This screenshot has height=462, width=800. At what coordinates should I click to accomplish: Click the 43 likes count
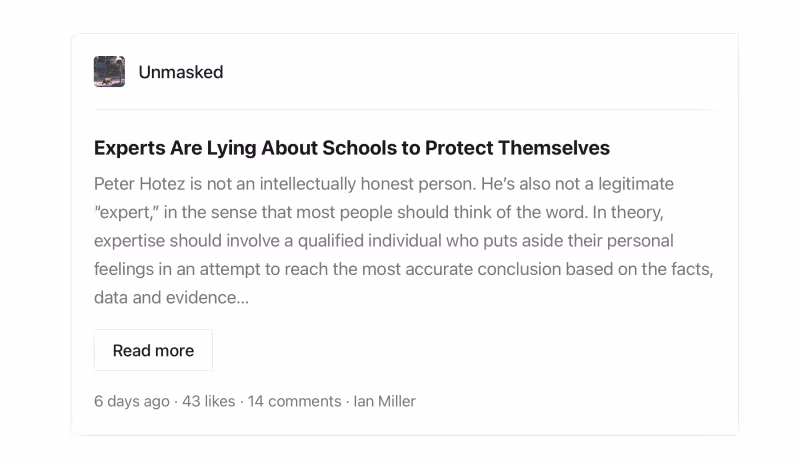coord(208,401)
